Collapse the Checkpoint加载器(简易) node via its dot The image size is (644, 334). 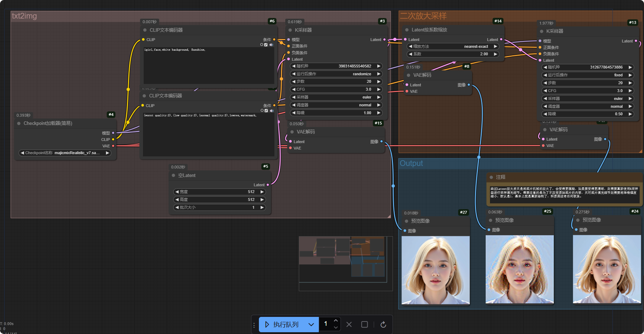pyautogui.click(x=19, y=123)
